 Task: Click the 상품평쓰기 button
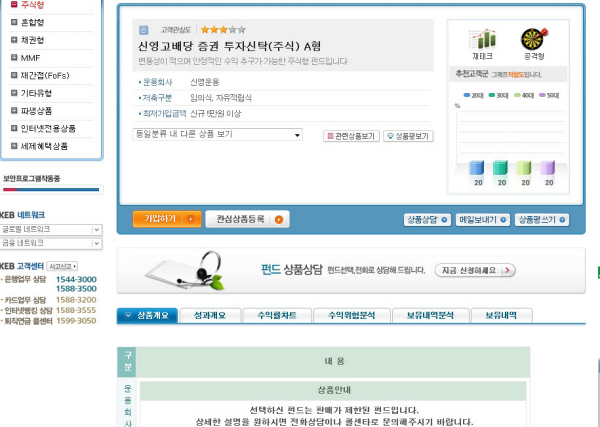pos(541,220)
